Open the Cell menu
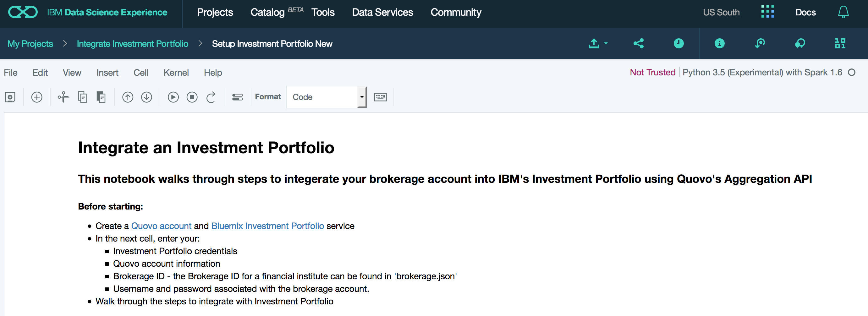 (141, 73)
